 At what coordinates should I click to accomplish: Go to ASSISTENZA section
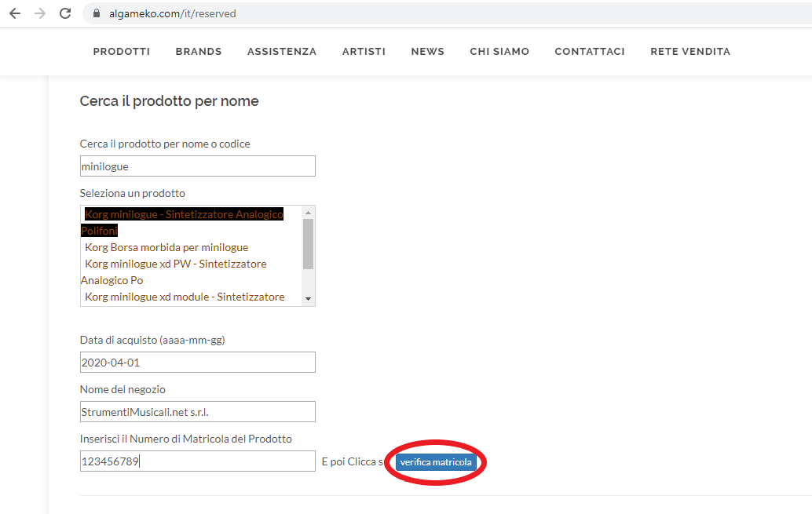[282, 51]
